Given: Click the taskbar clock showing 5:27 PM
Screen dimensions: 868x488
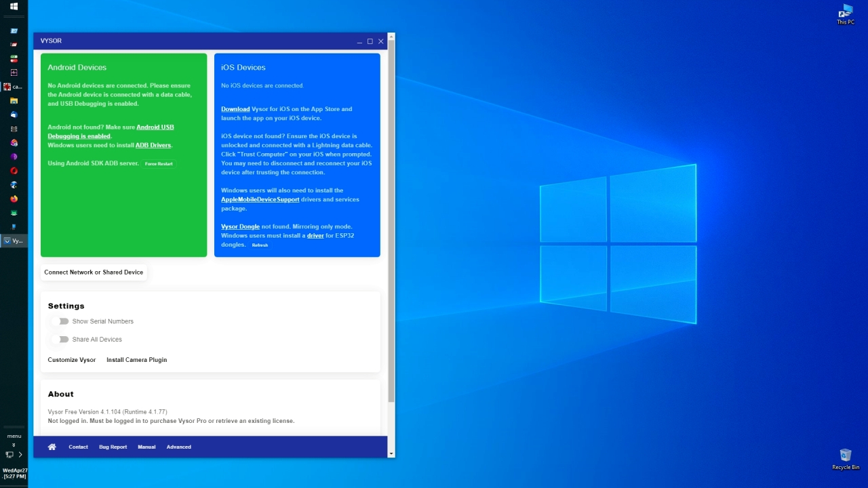Looking at the screenshot, I should pyautogui.click(x=14, y=473).
